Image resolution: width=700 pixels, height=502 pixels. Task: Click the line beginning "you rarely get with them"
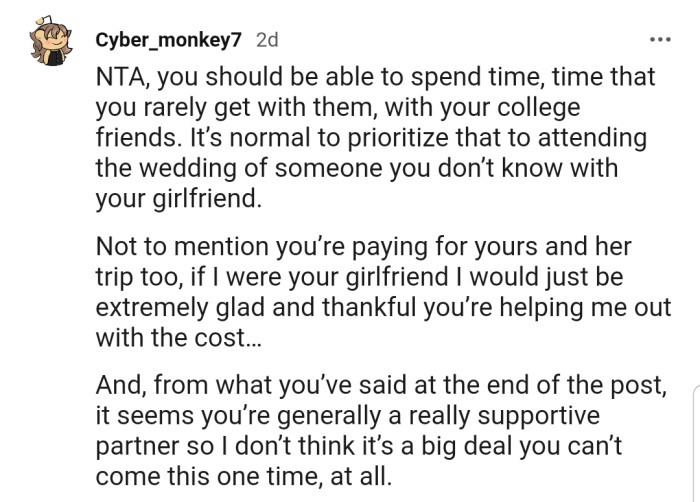(337, 106)
